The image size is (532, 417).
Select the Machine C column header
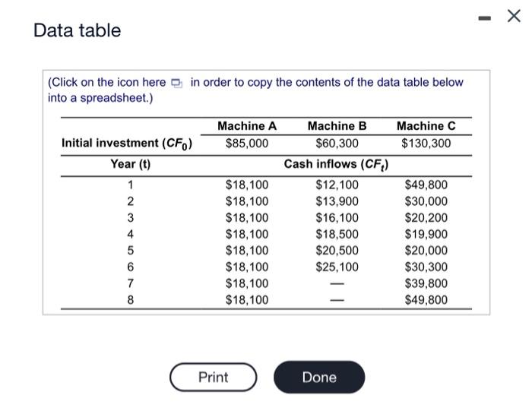(426, 126)
